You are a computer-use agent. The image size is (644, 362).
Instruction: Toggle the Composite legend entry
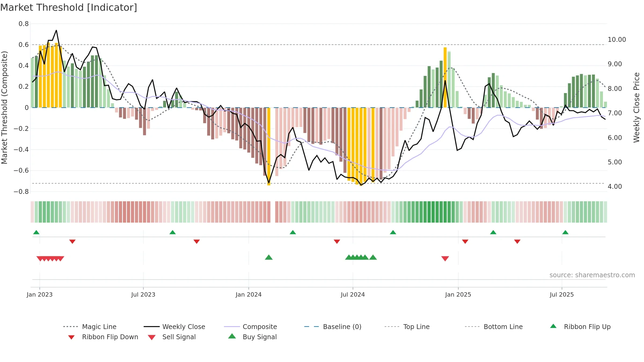point(250,327)
